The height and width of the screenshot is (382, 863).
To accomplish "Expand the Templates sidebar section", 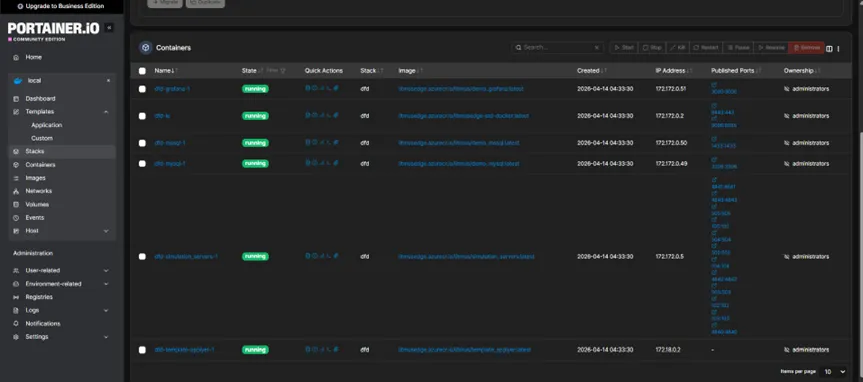I will point(106,112).
